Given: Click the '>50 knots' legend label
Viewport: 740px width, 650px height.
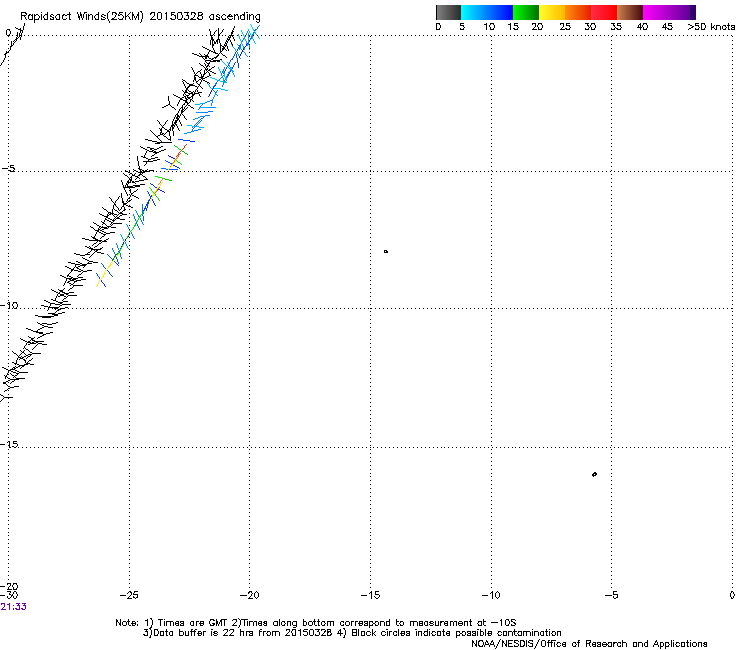Looking at the screenshot, I should 711,27.
